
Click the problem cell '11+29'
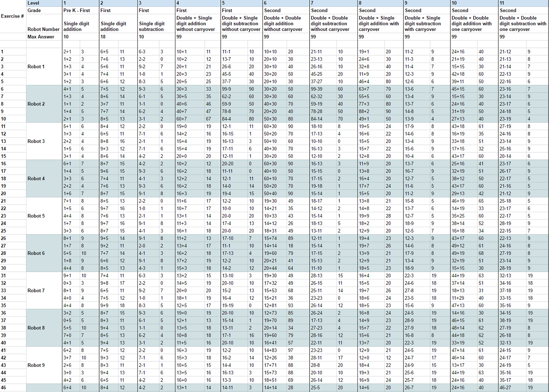click(464, 298)
